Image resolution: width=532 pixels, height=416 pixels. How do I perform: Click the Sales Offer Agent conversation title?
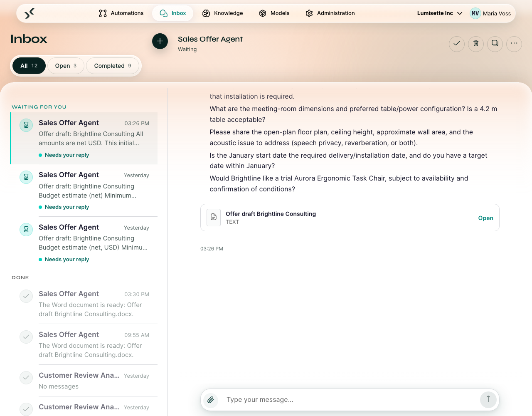pos(210,39)
